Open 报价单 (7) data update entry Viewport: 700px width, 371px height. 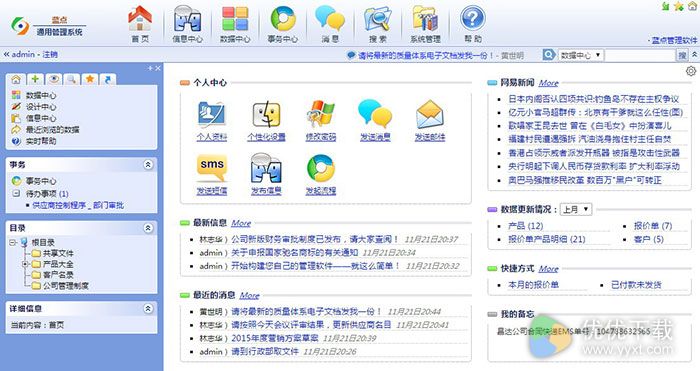coord(653,226)
